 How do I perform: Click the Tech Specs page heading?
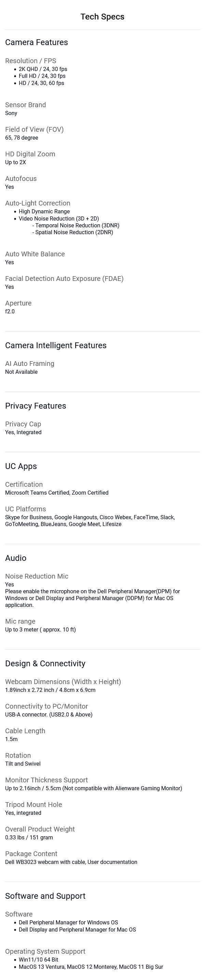click(102, 17)
